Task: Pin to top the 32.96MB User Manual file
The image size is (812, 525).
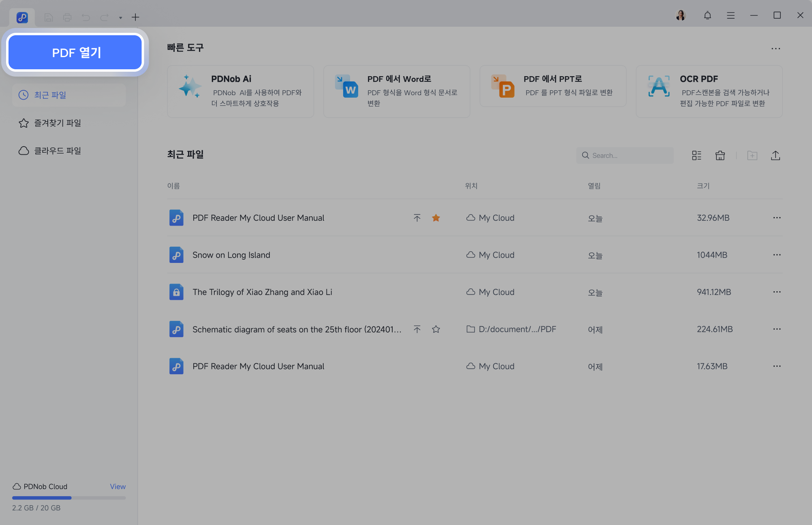Action: coord(417,218)
